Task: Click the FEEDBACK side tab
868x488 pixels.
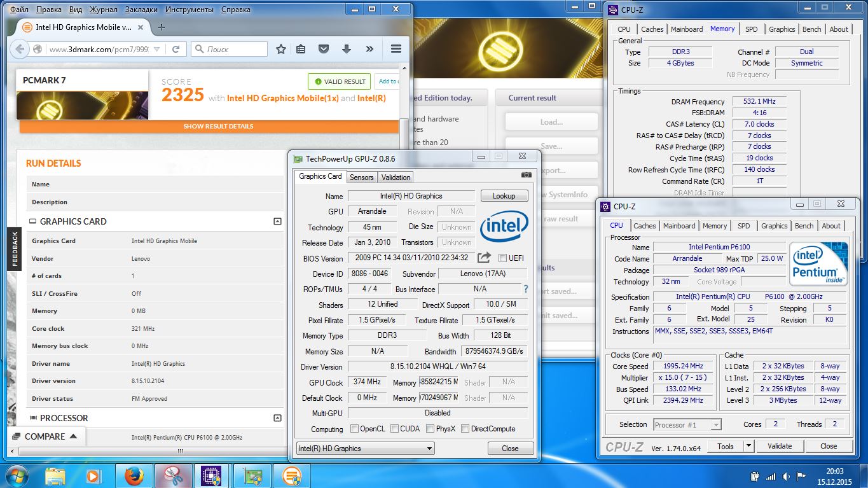Action: (15, 249)
